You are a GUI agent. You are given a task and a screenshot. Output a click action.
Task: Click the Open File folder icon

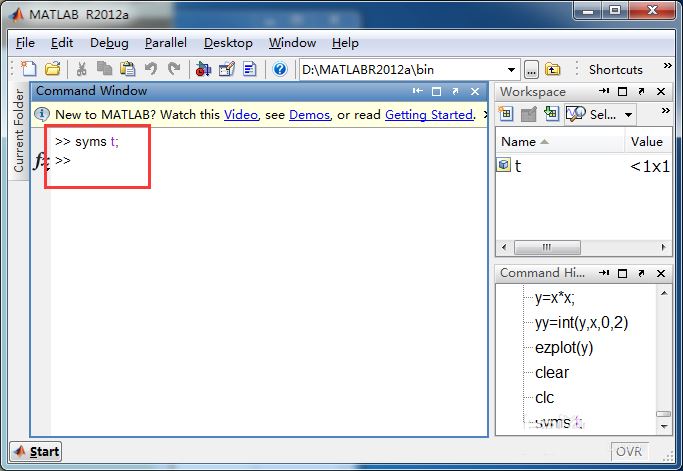click(x=53, y=69)
